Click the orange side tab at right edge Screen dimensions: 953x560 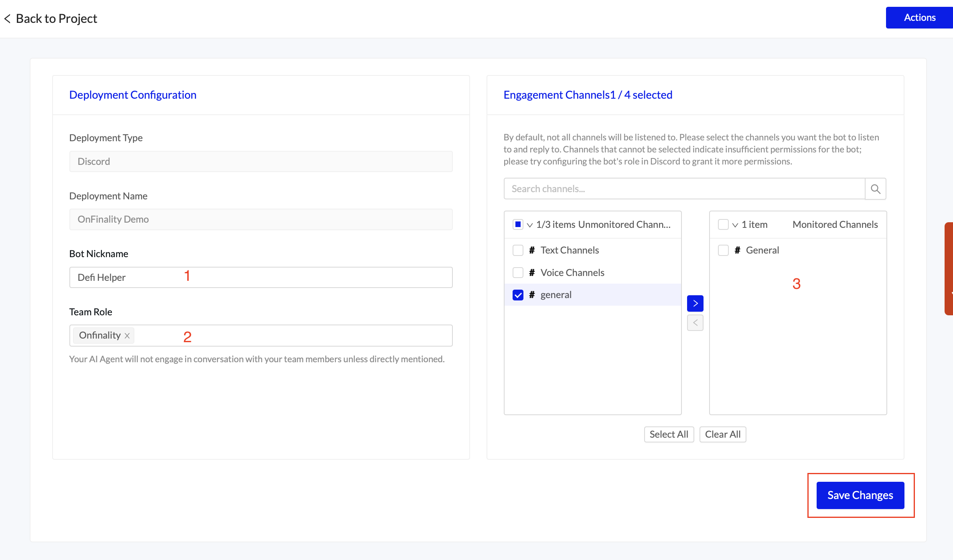coord(949,269)
